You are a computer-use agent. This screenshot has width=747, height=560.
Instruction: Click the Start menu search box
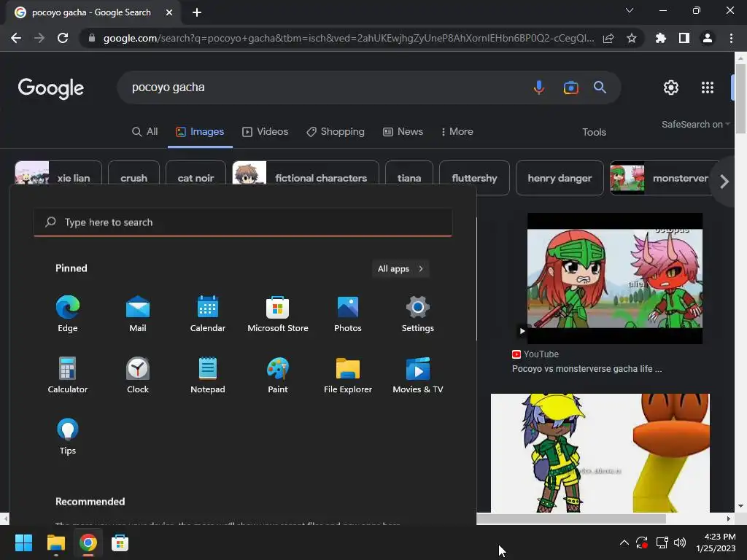(x=243, y=222)
